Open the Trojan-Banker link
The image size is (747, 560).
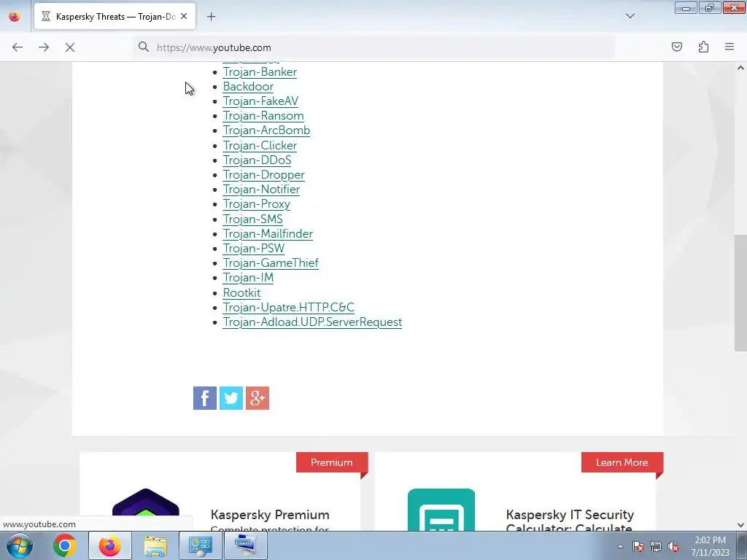pyautogui.click(x=260, y=72)
